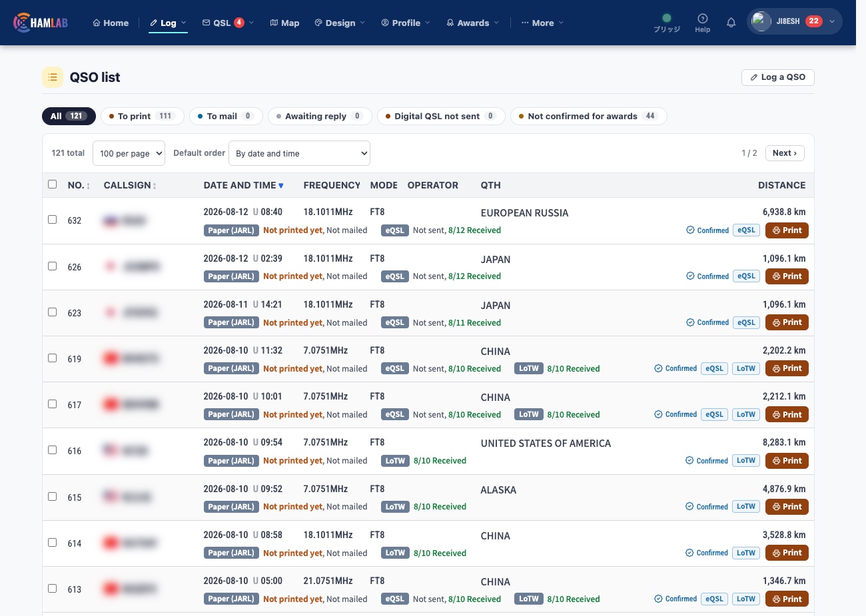Viewport: 866px width, 616px height.
Task: Click the Confirmed mark in row 623
Action: pos(707,322)
